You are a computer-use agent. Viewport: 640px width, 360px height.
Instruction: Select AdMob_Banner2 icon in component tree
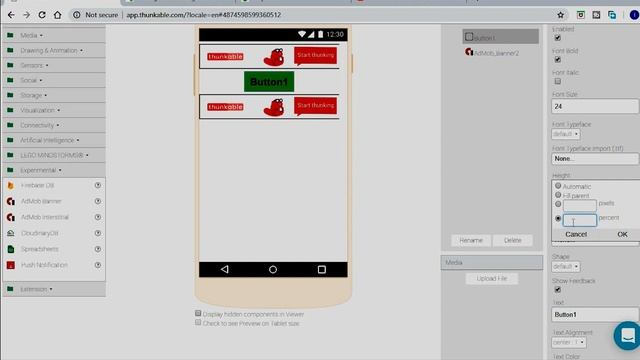(x=469, y=52)
